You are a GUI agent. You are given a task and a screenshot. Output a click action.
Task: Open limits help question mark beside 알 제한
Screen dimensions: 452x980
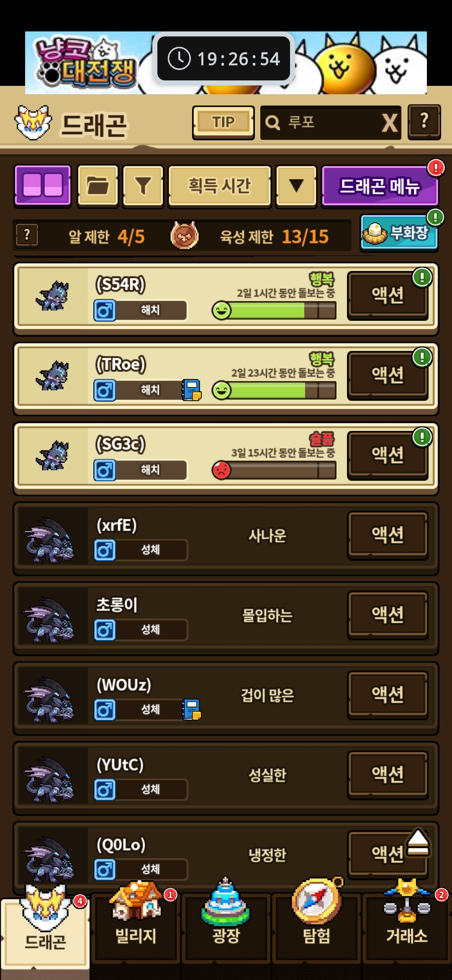[27, 235]
